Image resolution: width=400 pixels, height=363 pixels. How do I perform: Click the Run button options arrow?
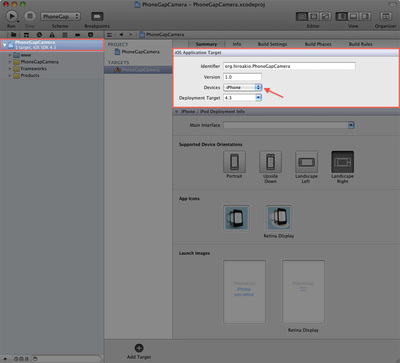coord(18,22)
